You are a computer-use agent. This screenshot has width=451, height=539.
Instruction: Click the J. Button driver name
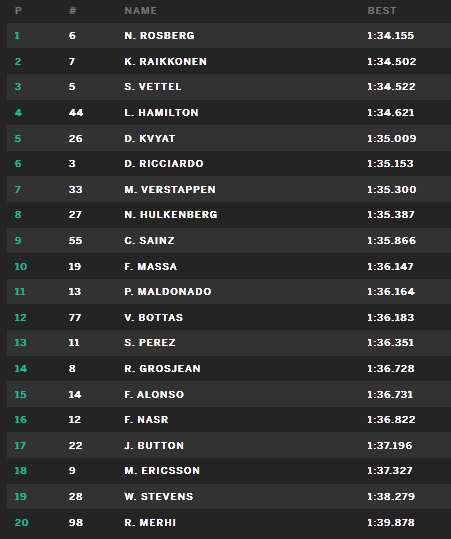coord(154,446)
